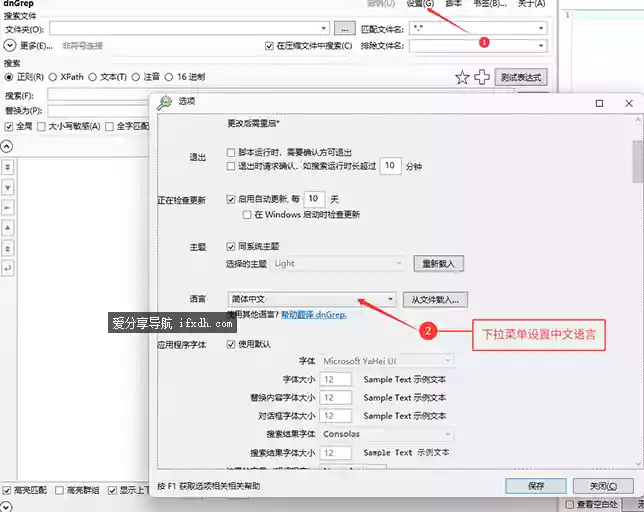Screen dimensions: 644x512
Task: Expand the bottom panel down chevron
Action: [x=7, y=507]
